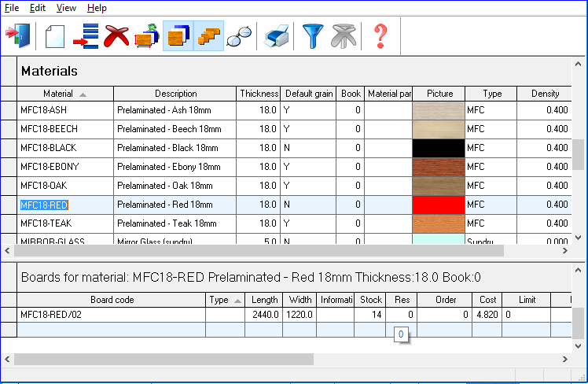Select the MFC18-BLACK material cell
Viewport: 588px width, 384px height.
click(x=65, y=148)
